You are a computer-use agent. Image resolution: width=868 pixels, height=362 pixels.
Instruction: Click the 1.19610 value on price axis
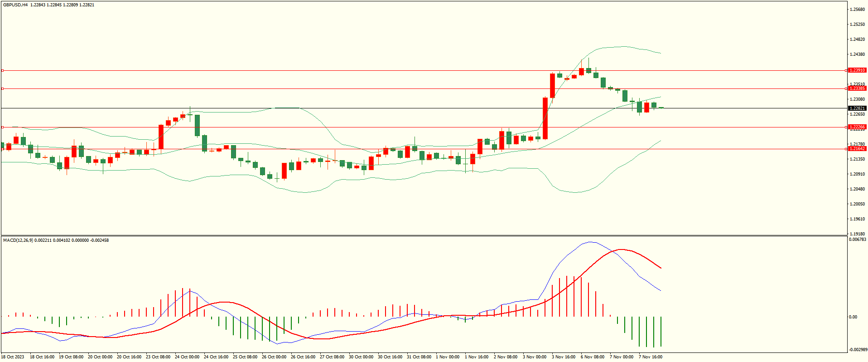pos(858,219)
